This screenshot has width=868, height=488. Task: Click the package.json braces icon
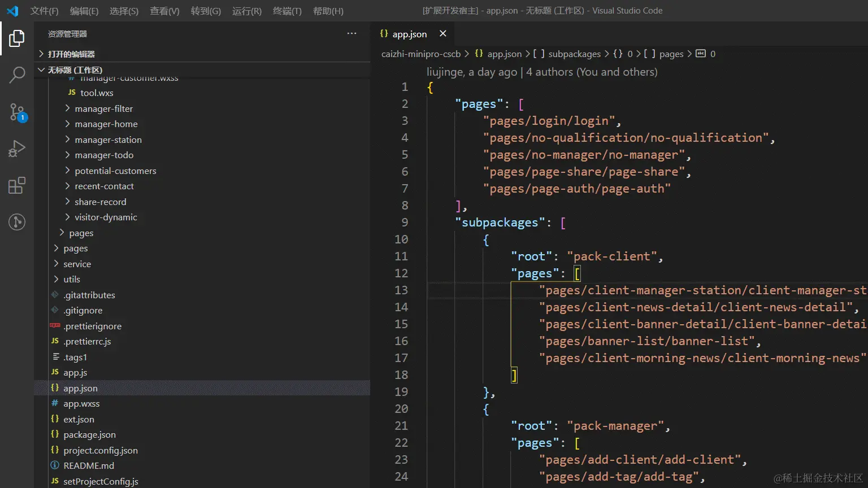point(55,434)
